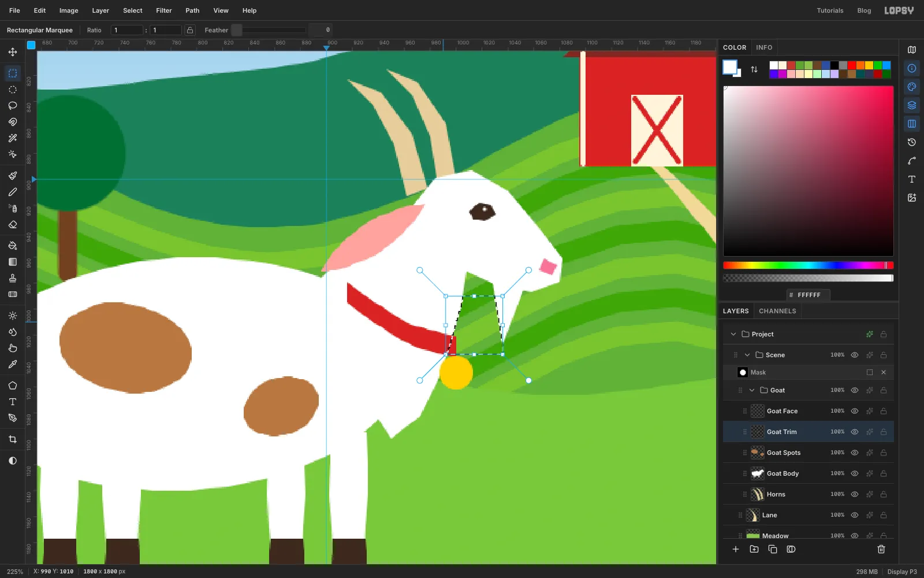Open the Tutorials link

point(830,10)
